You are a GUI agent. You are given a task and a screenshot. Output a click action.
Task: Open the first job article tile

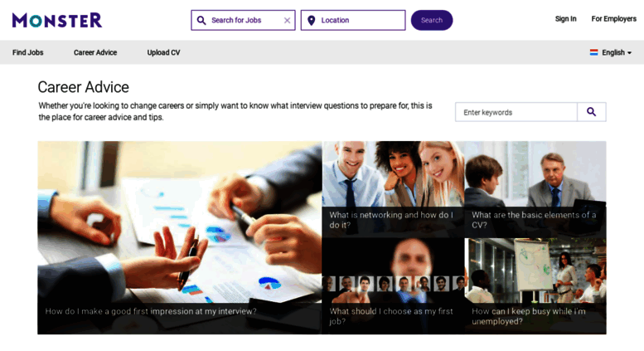393,286
